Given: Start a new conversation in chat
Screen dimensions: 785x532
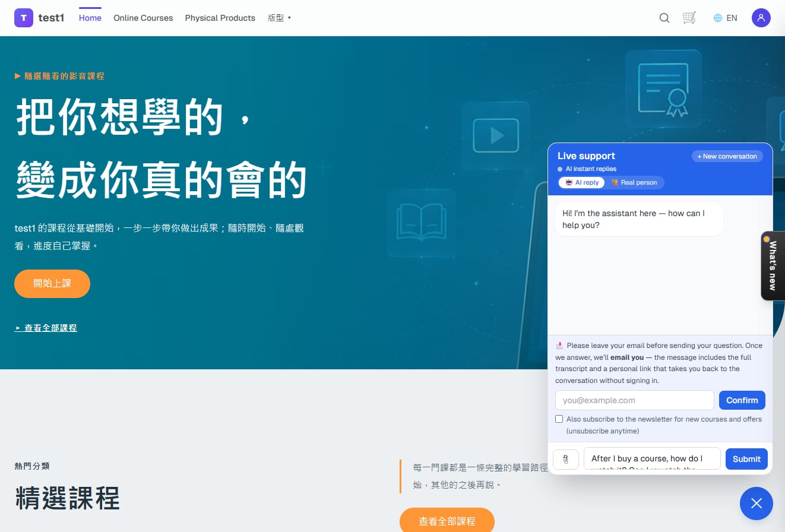Looking at the screenshot, I should pos(727,156).
